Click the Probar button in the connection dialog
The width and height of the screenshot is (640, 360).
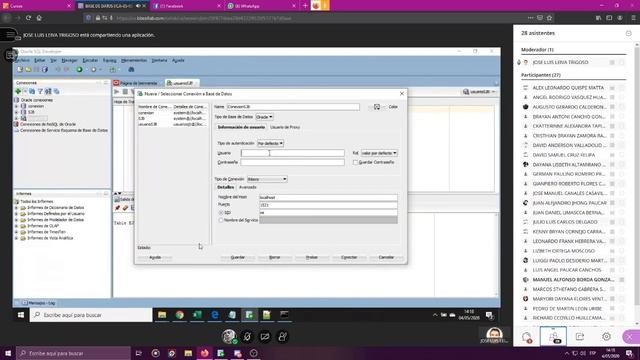[x=312, y=258]
